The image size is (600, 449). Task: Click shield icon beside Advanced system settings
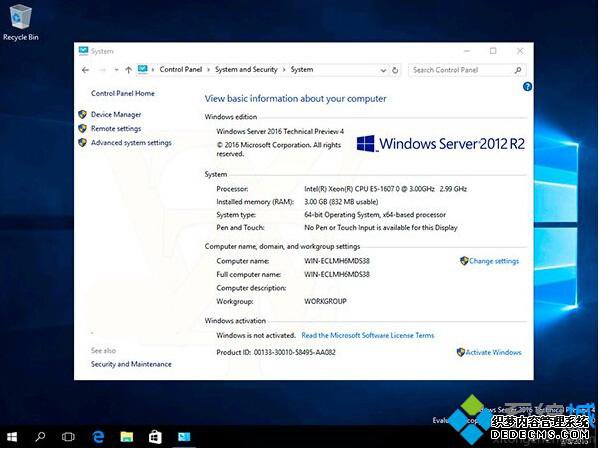pos(82,142)
